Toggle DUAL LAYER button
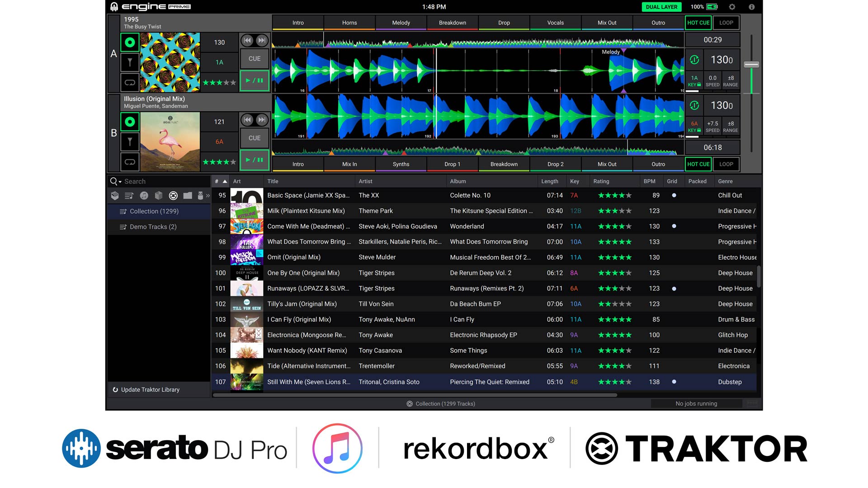This screenshot has height=488, width=868. 661,7
